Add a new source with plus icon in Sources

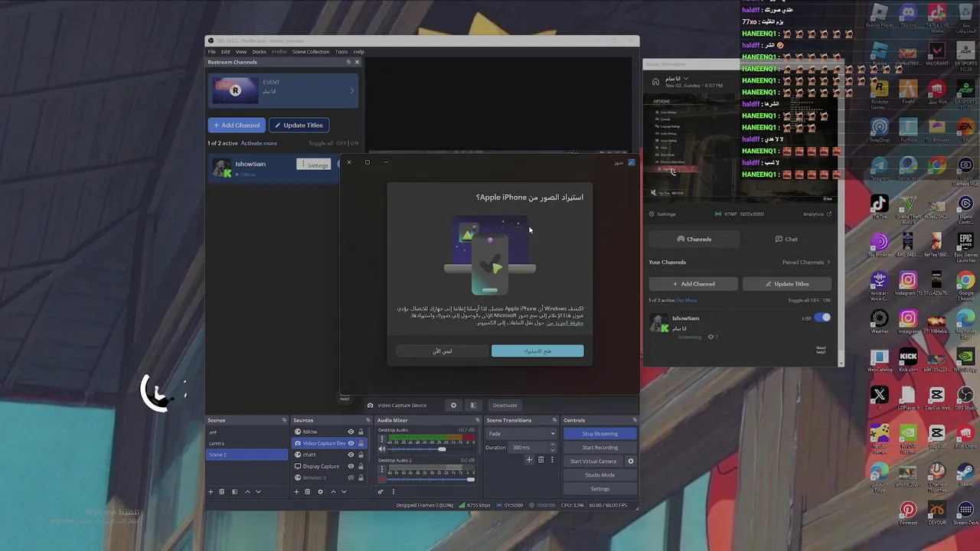[296, 491]
